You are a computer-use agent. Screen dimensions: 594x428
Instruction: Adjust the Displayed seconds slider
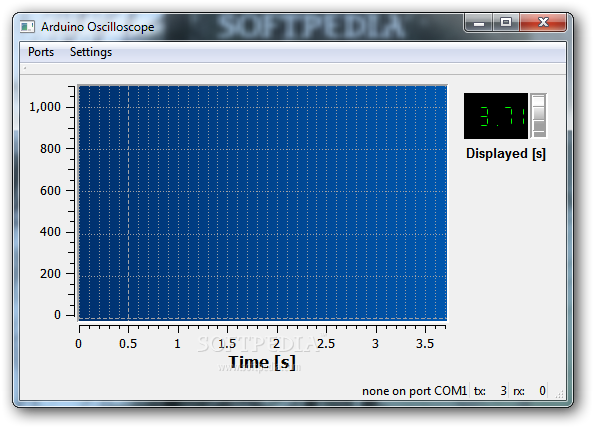tap(538, 116)
